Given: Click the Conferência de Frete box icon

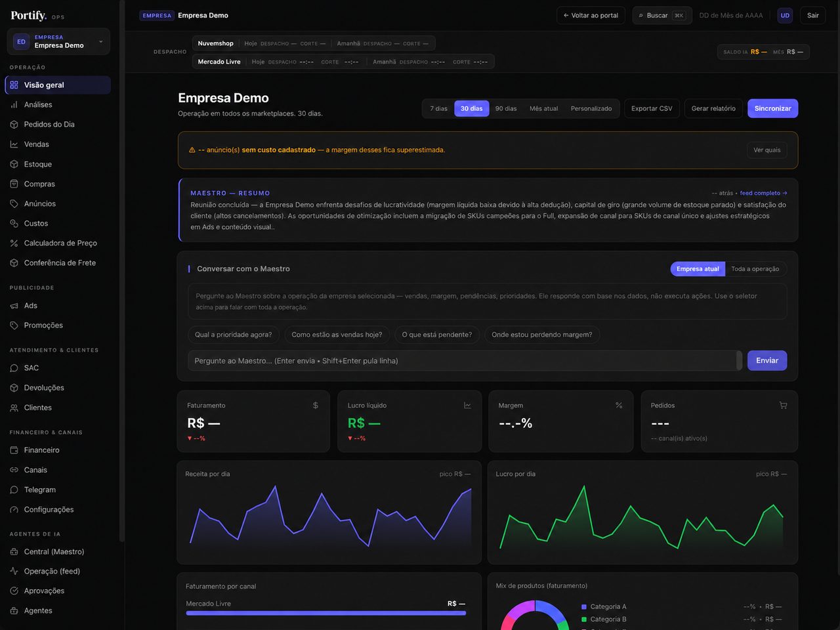Looking at the screenshot, I should [14, 262].
